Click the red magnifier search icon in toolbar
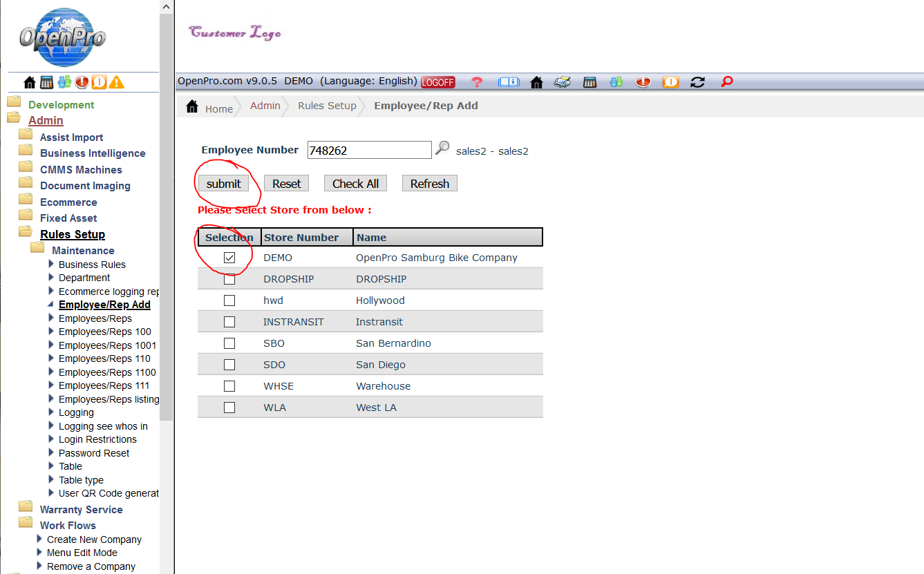The height and width of the screenshot is (574, 924). click(726, 82)
